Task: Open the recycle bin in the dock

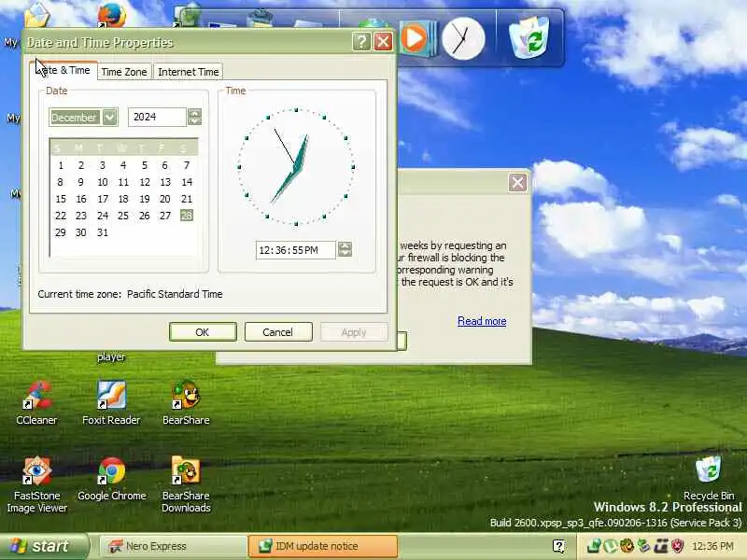Action: 529,37
